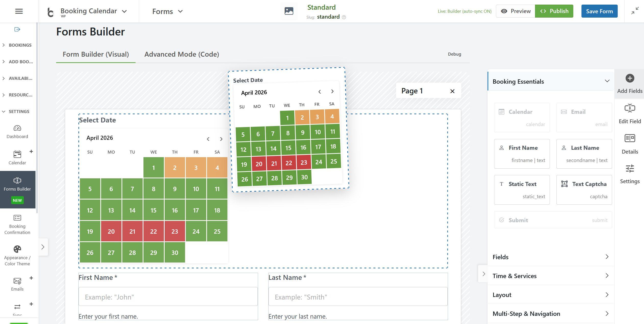Close the Page 1 label
The height and width of the screenshot is (324, 644).
coord(452,91)
